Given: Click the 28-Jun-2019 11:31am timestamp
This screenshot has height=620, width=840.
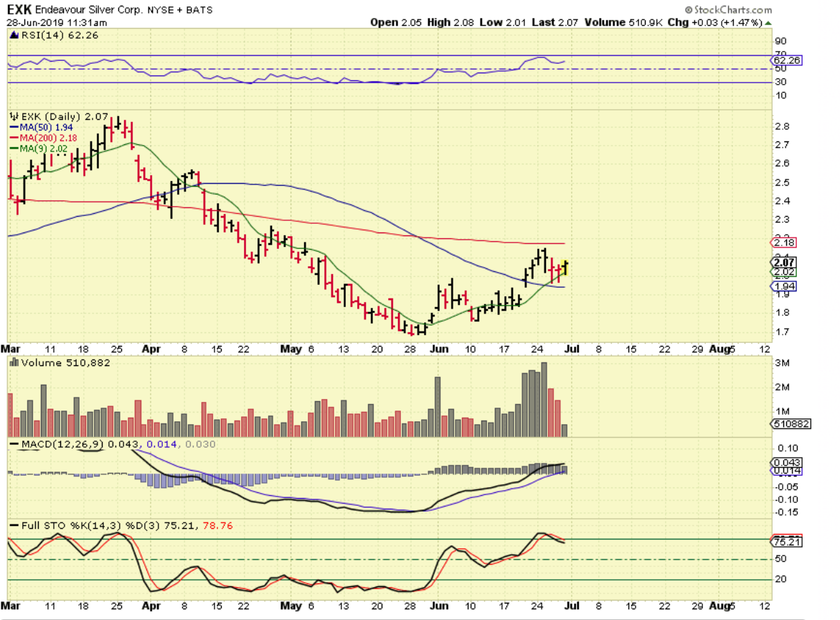Looking at the screenshot, I should click(x=57, y=23).
